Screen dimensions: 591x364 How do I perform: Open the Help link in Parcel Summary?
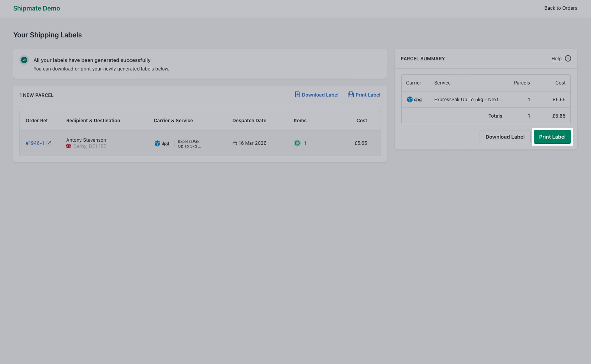[x=556, y=59]
